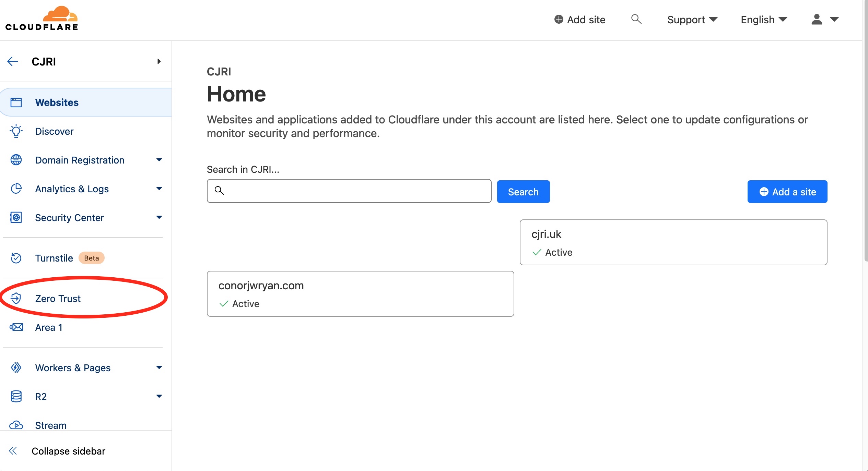Viewport: 868px width, 471px height.
Task: Select Websites in the sidebar
Action: pos(86,102)
